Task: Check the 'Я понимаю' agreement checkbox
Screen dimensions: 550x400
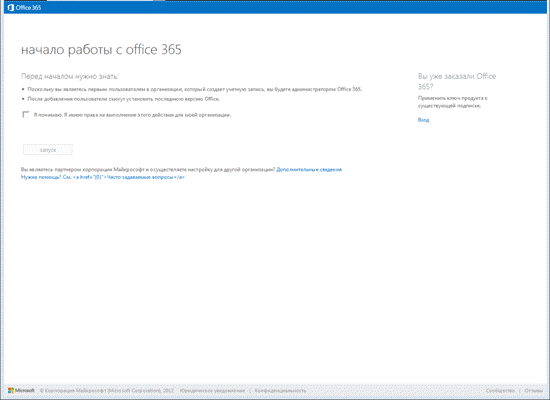Action: coord(26,114)
